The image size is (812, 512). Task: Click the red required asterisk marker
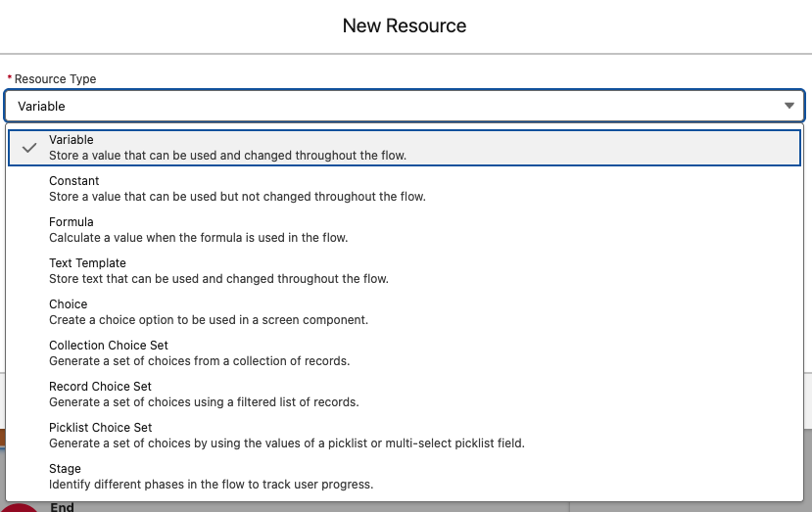point(9,78)
